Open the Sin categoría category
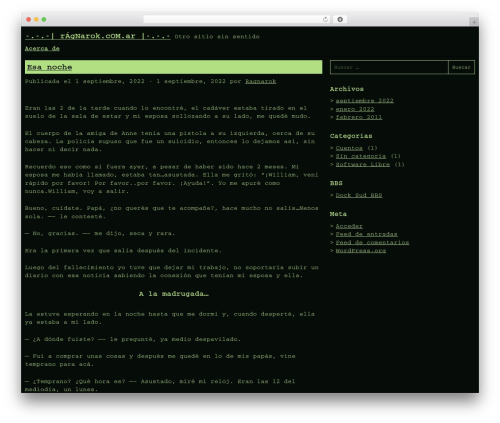 point(361,156)
